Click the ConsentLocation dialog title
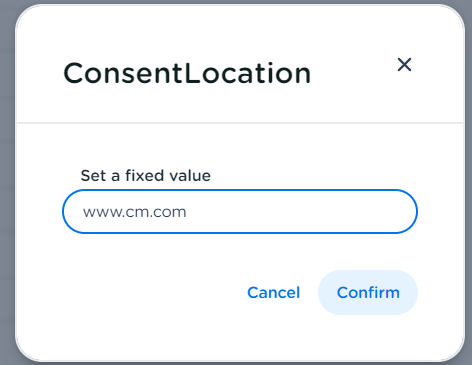The width and height of the screenshot is (472, 365). 187,73
